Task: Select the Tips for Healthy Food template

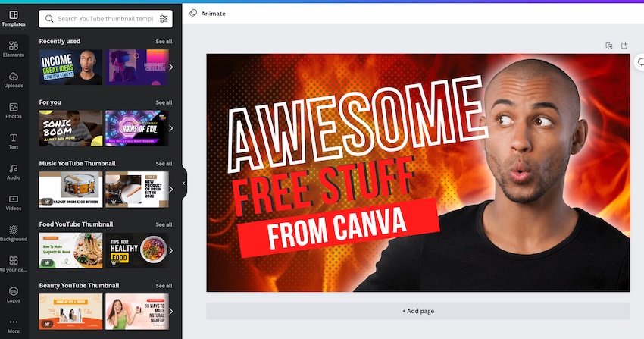Action: [x=137, y=250]
